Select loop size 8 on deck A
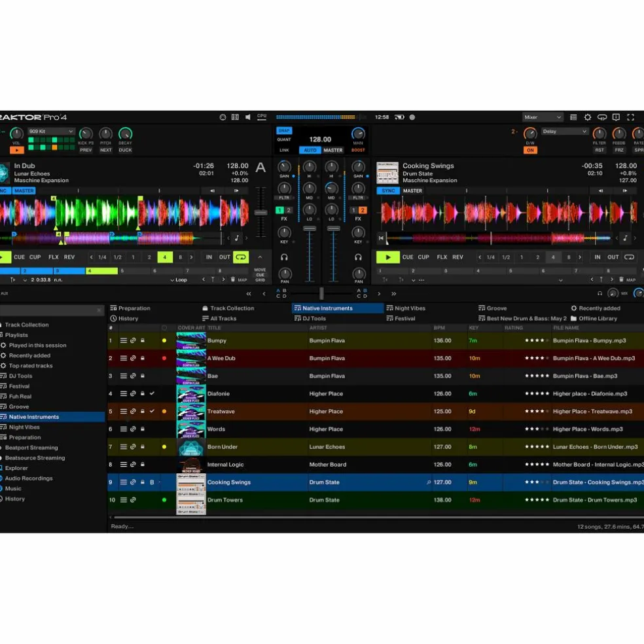This screenshot has width=644, height=644. coord(180,257)
